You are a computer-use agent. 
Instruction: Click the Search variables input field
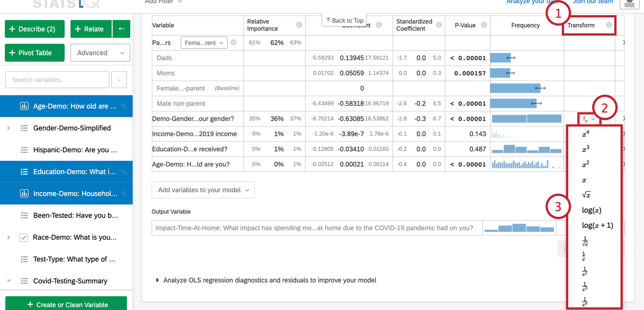point(57,80)
